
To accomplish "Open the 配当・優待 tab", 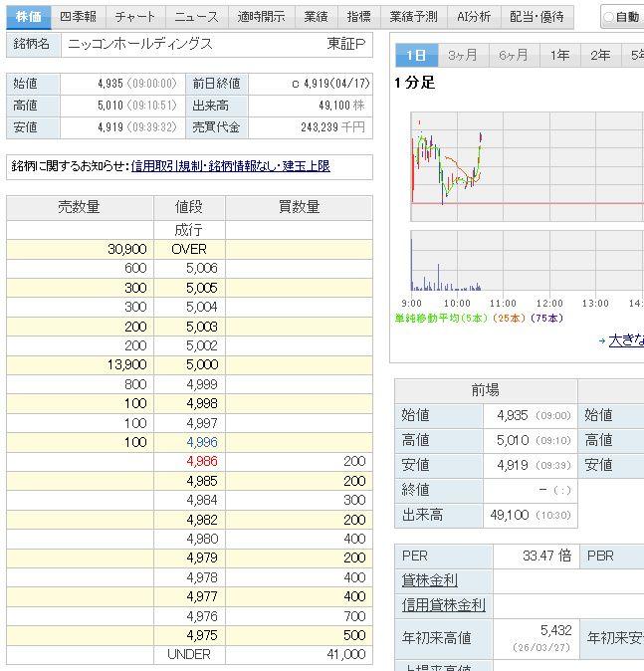I will coord(537,17).
